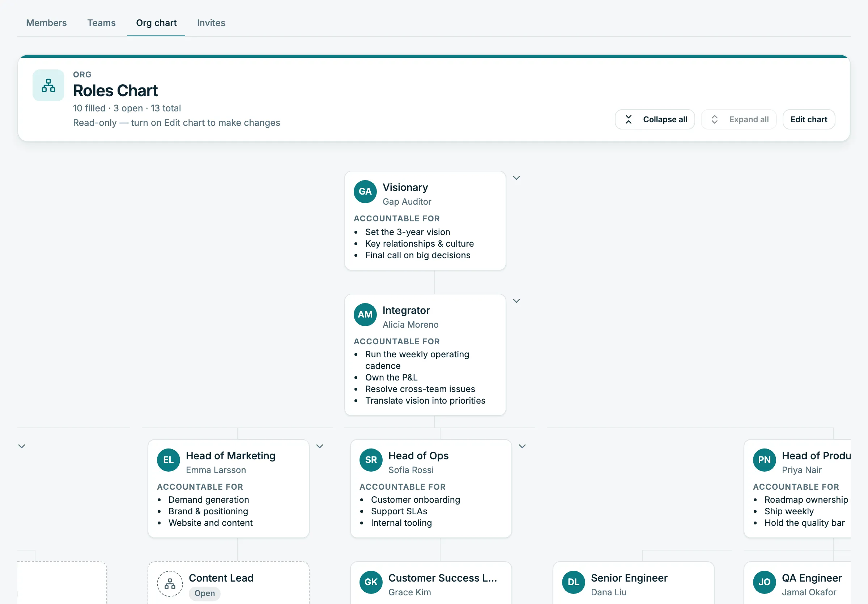The height and width of the screenshot is (604, 868).
Task: Click the Collapse all arrows icon
Action: click(x=628, y=119)
